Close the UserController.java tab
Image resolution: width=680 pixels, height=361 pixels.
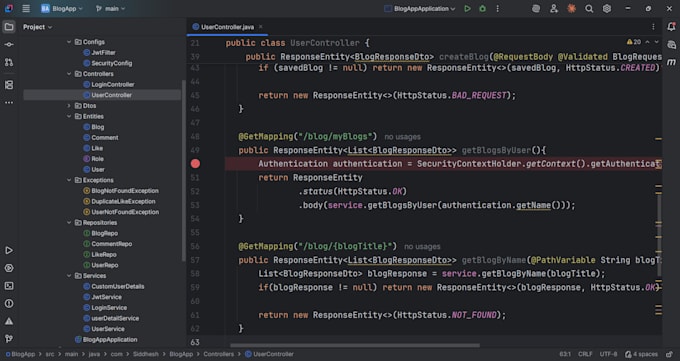(261, 27)
